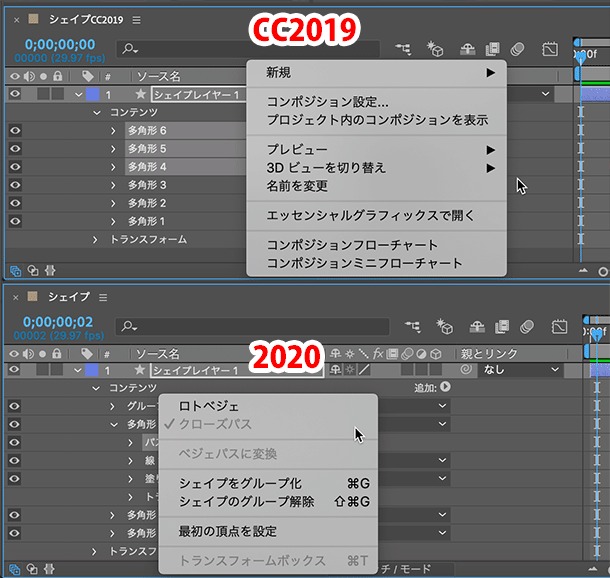Hide 多角形 1 with its eye icon

pos(15,221)
